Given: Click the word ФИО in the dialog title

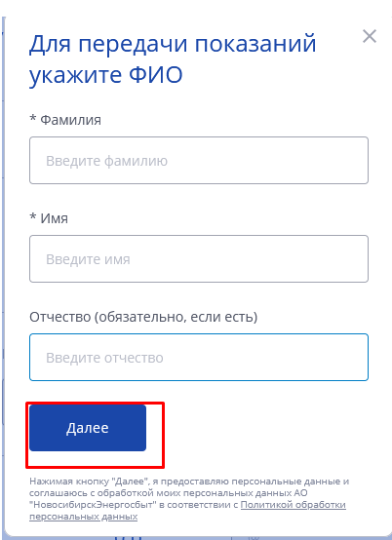Looking at the screenshot, I should click(155, 75).
